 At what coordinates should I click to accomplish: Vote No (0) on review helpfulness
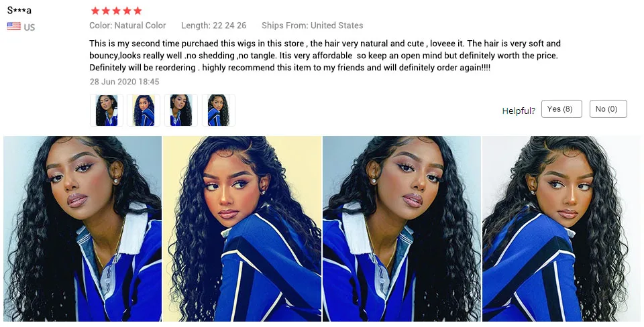[608, 109]
